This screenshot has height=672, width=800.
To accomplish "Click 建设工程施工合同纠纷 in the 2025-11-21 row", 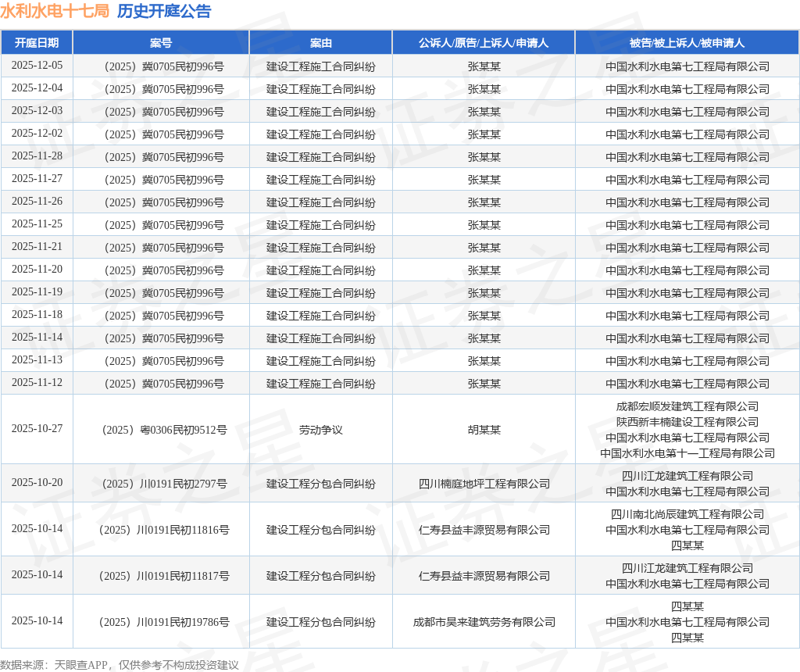I will (x=321, y=248).
